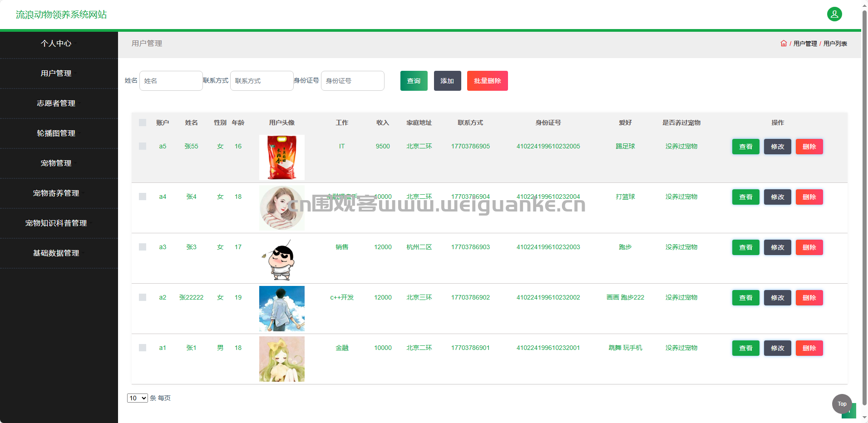The image size is (868, 423).
Task: Open 用户列表 breadcrumb link
Action: (835, 44)
